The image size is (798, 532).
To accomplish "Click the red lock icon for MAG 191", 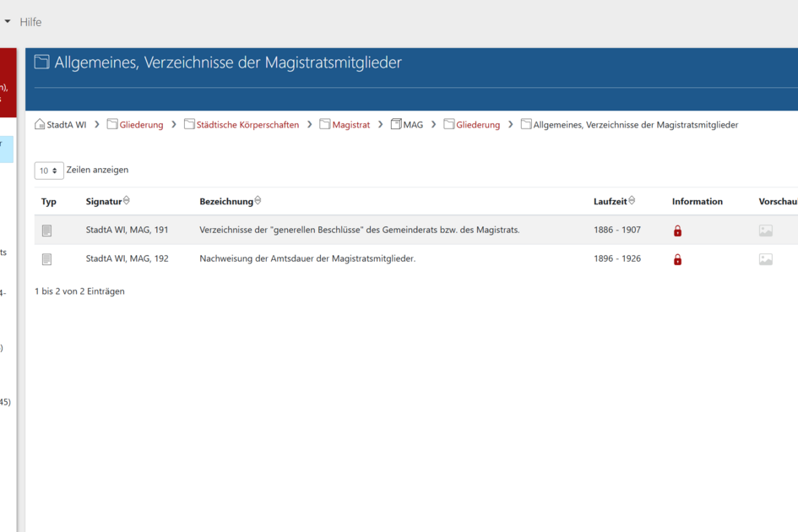I will pos(677,231).
